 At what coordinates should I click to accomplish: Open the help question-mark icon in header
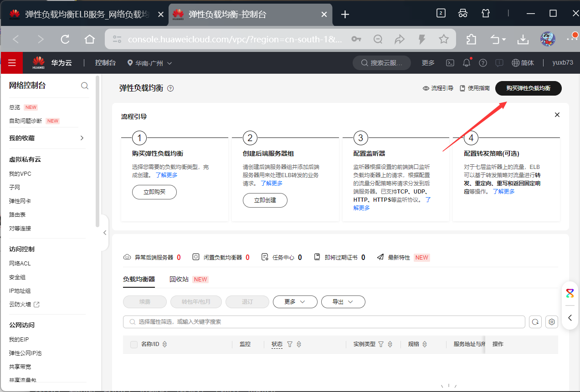pos(483,63)
